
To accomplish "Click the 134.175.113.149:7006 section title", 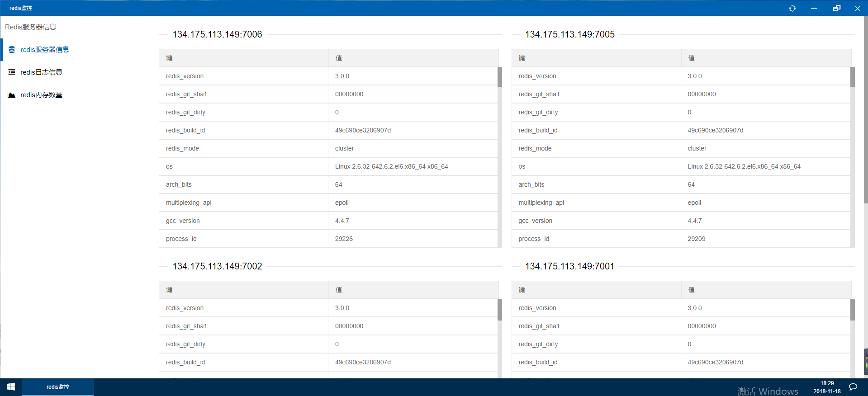I will (217, 34).
